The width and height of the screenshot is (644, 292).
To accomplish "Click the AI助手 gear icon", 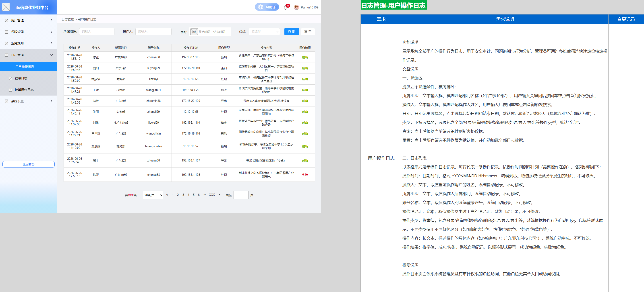I will tap(261, 7).
